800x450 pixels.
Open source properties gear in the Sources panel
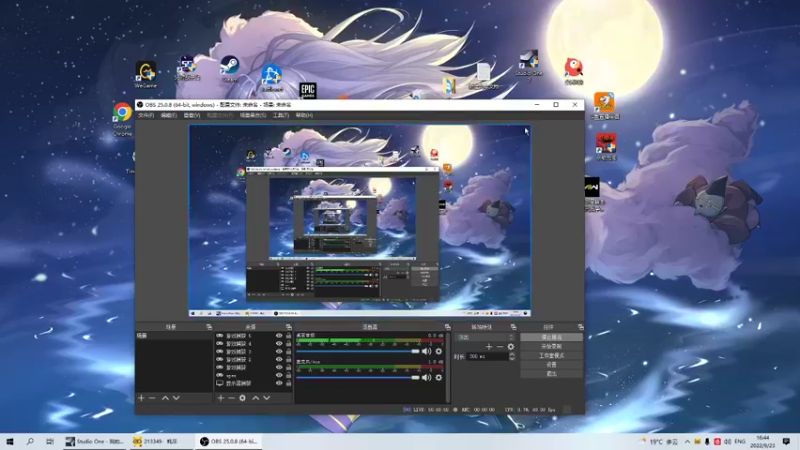click(x=242, y=398)
